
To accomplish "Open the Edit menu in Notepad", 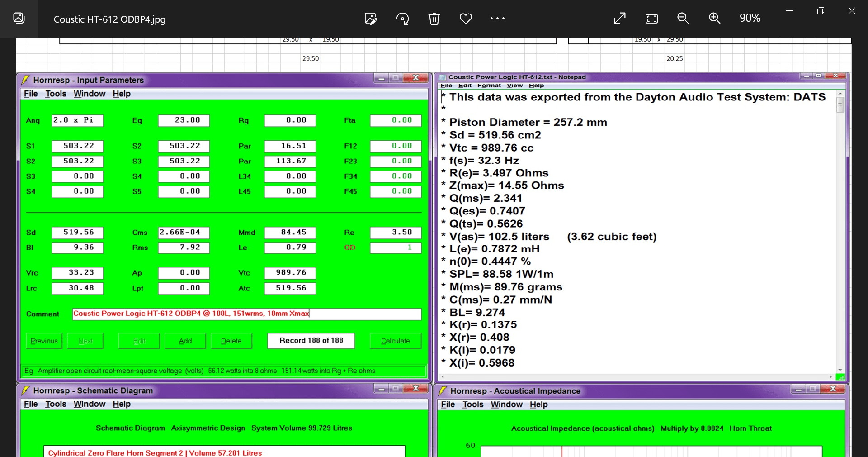I will 465,86.
